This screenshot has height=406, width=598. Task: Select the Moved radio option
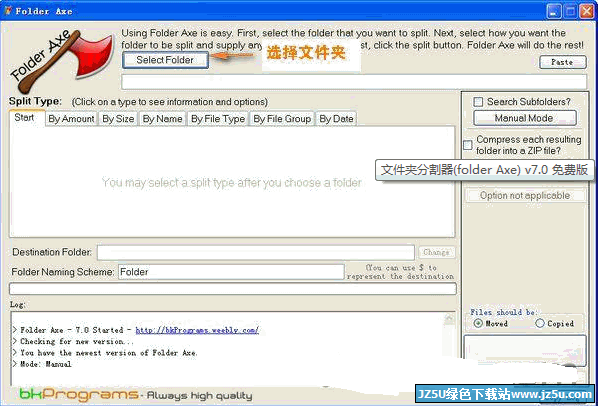(x=478, y=323)
